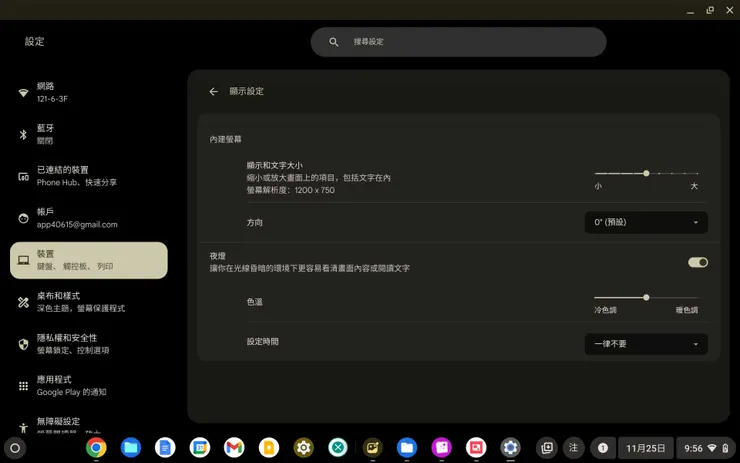Screen dimensions: 740x463
Task: Open calendar via 11月25日 date
Action: coord(646,448)
